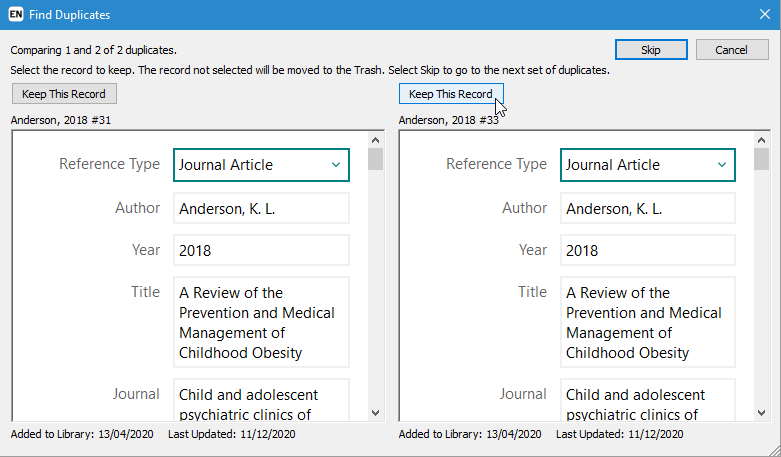Close the Find Duplicates dialog
Viewport: 781px width, 457px height.
[x=765, y=15]
